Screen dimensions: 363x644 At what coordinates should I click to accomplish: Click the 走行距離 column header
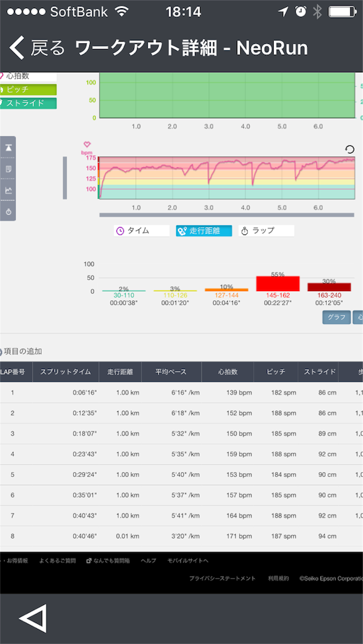pos(120,372)
